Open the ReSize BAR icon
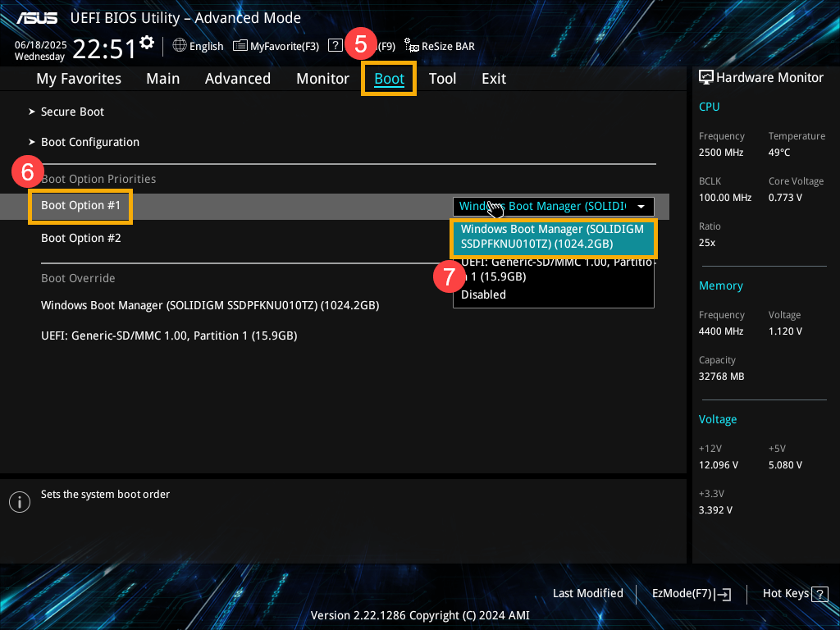The width and height of the screenshot is (840, 630). click(x=412, y=46)
